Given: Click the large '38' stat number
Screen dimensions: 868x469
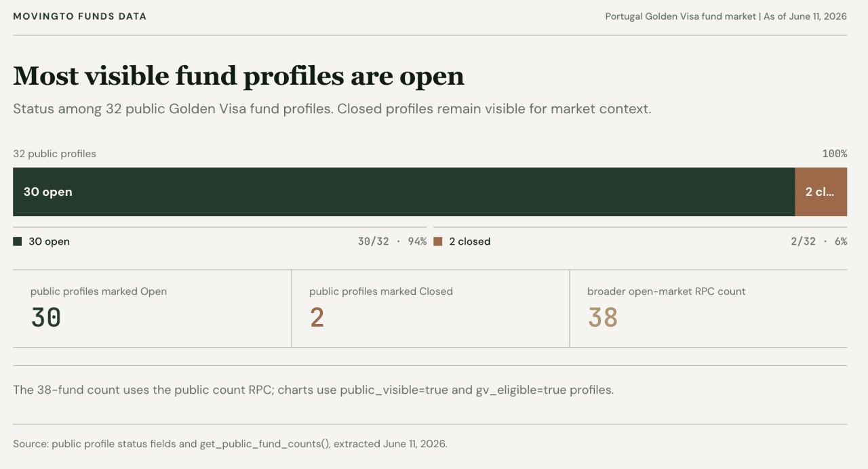Looking at the screenshot, I should pyautogui.click(x=603, y=318).
